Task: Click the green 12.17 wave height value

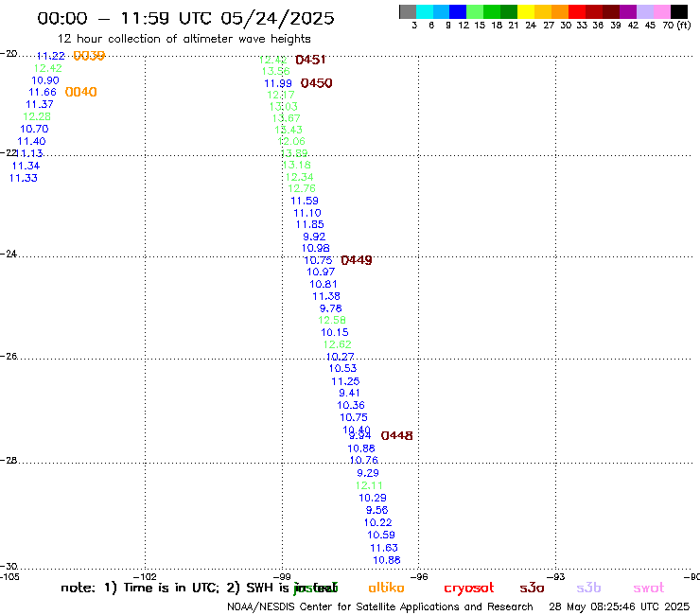Action: 281,95
